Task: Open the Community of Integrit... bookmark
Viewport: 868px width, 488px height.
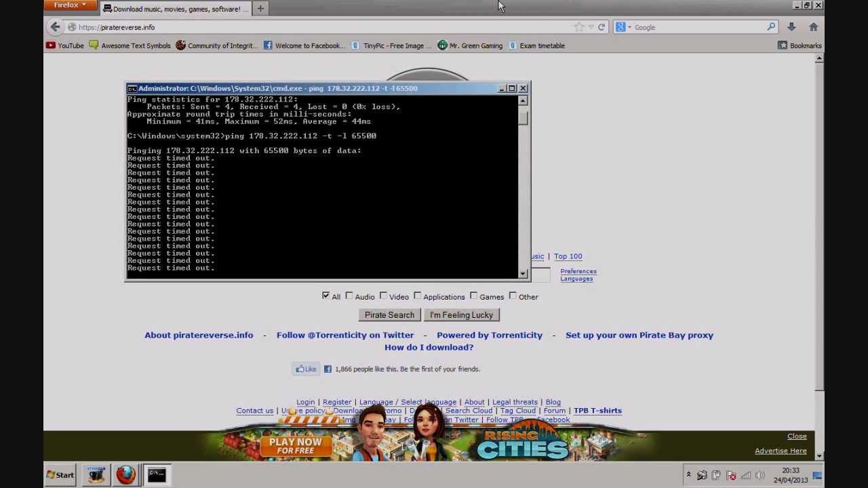Action: tap(216, 45)
